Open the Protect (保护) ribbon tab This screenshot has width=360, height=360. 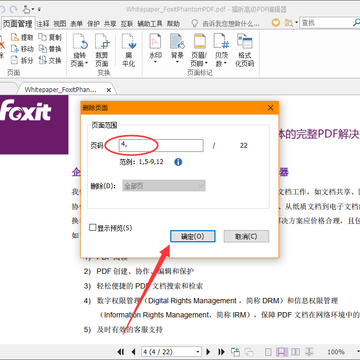point(93,24)
